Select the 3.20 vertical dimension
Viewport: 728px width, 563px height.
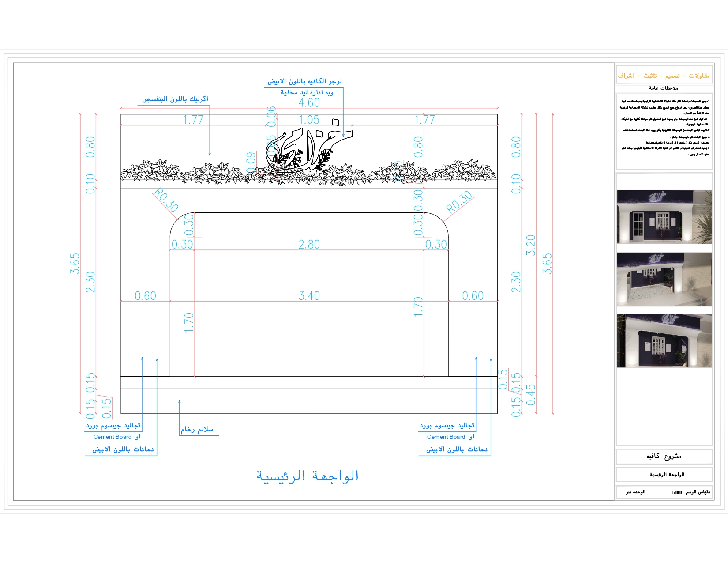click(x=531, y=245)
